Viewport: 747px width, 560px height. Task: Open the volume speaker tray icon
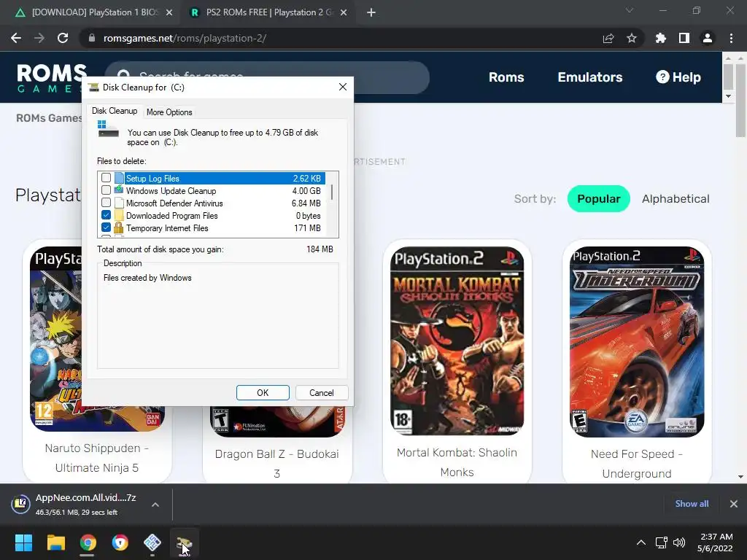[x=679, y=542]
